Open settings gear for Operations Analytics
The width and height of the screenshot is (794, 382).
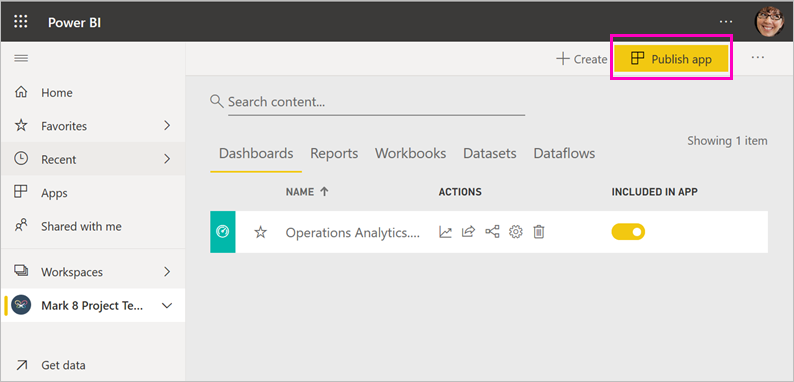(515, 232)
